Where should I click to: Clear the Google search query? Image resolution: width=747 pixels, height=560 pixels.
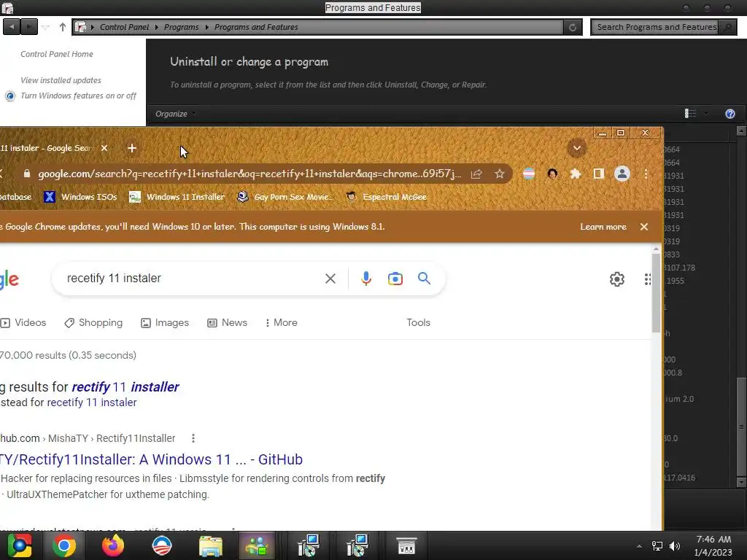click(330, 279)
